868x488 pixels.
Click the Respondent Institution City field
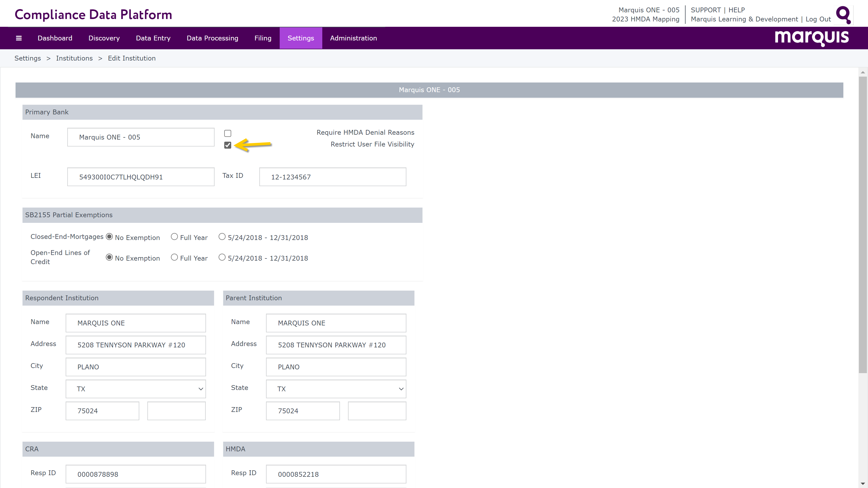[136, 367]
